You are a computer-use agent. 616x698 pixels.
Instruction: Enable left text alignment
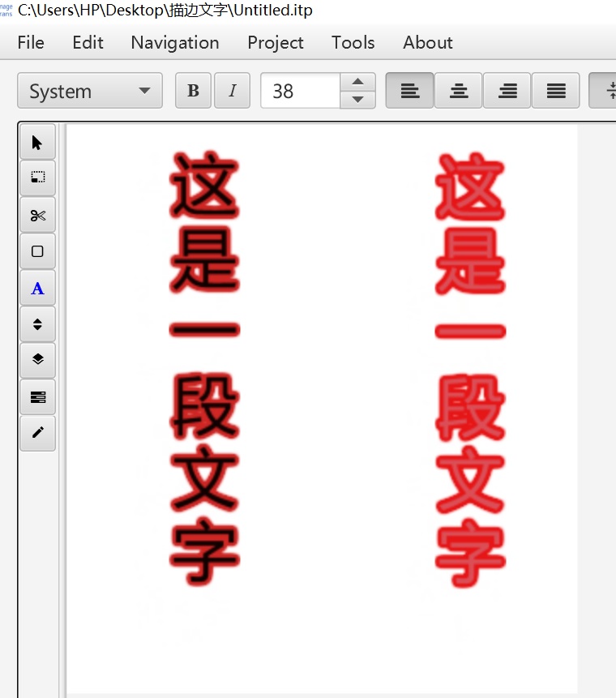tap(410, 91)
